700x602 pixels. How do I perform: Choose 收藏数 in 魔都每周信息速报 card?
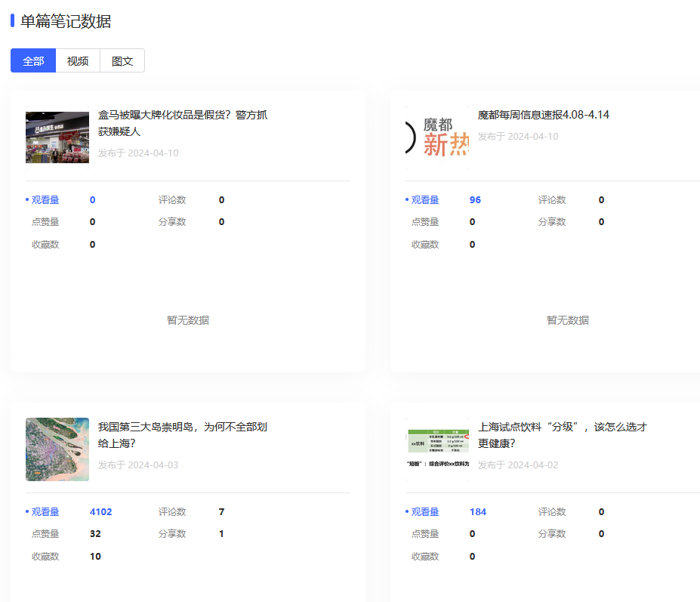pos(425,245)
